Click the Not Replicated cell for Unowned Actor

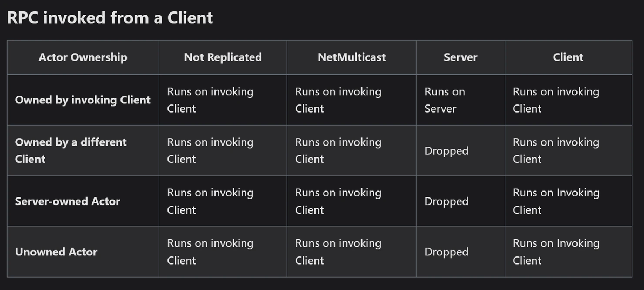[x=210, y=252]
